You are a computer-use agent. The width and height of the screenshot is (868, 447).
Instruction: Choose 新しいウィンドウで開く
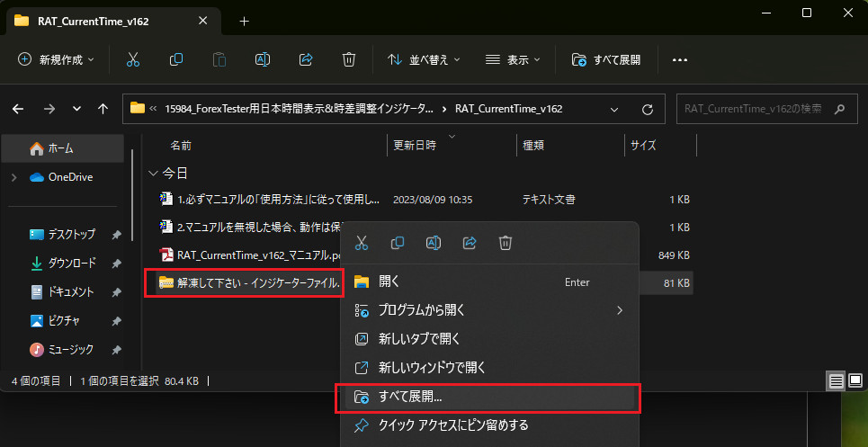[490, 367]
